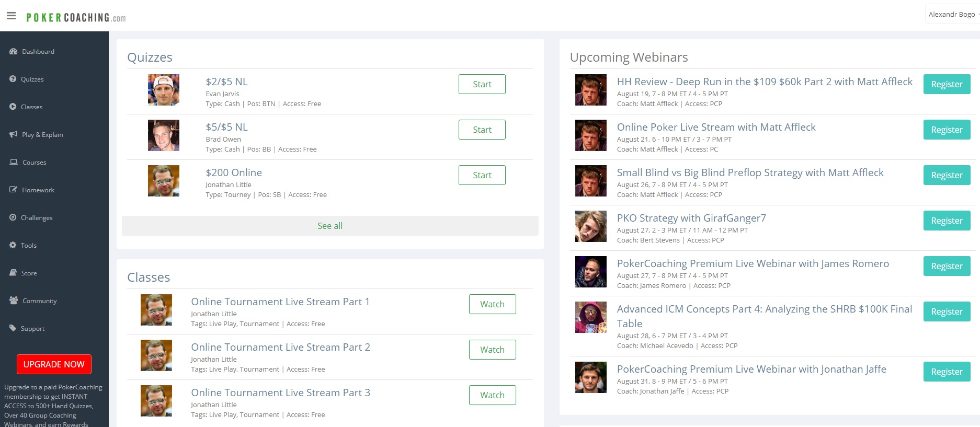Open Online Tournament Live Stream Part 1 link

(280, 302)
